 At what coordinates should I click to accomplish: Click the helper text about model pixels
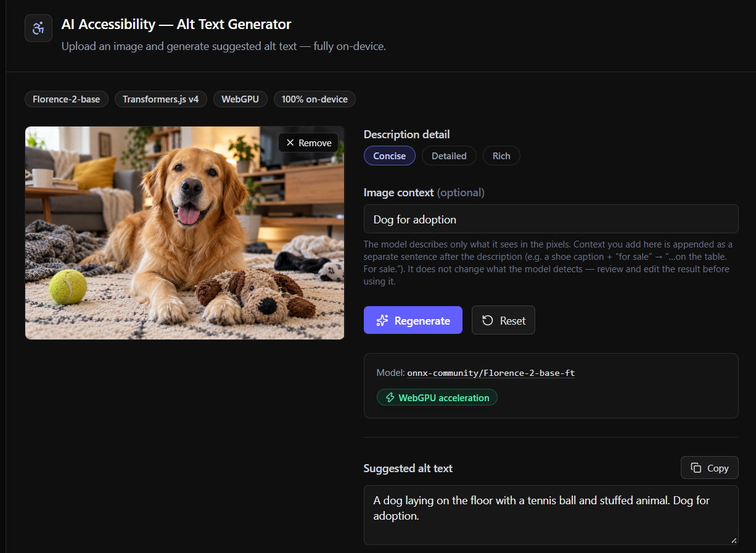pyautogui.click(x=548, y=263)
